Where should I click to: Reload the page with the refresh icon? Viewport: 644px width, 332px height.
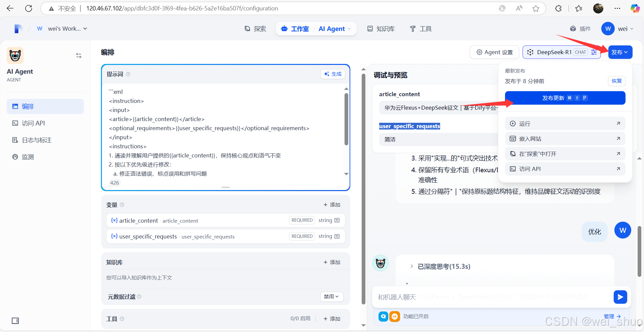click(x=29, y=8)
